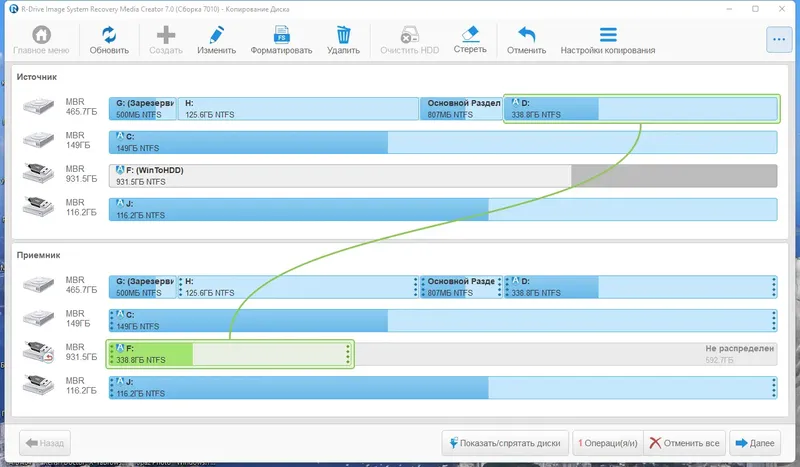The height and width of the screenshot is (467, 800).
Task: Select source partition D: 338.8ГБ
Action: pyautogui.click(x=641, y=109)
